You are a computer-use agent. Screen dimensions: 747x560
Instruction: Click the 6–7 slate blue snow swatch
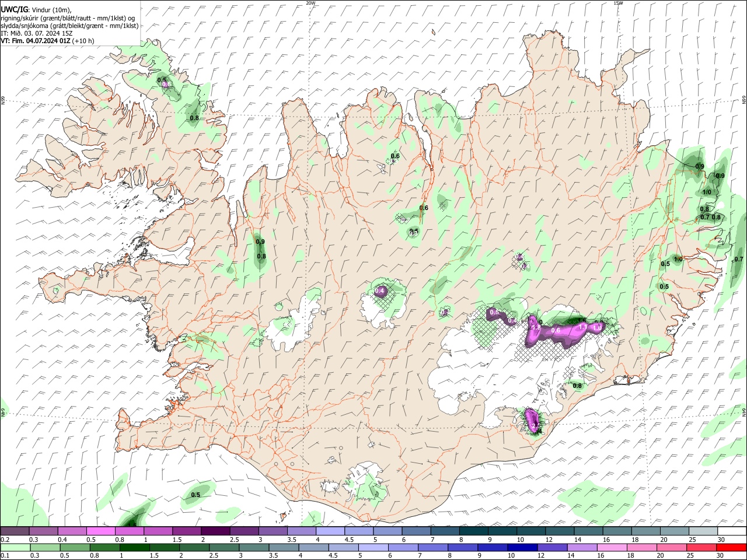coord(417,531)
